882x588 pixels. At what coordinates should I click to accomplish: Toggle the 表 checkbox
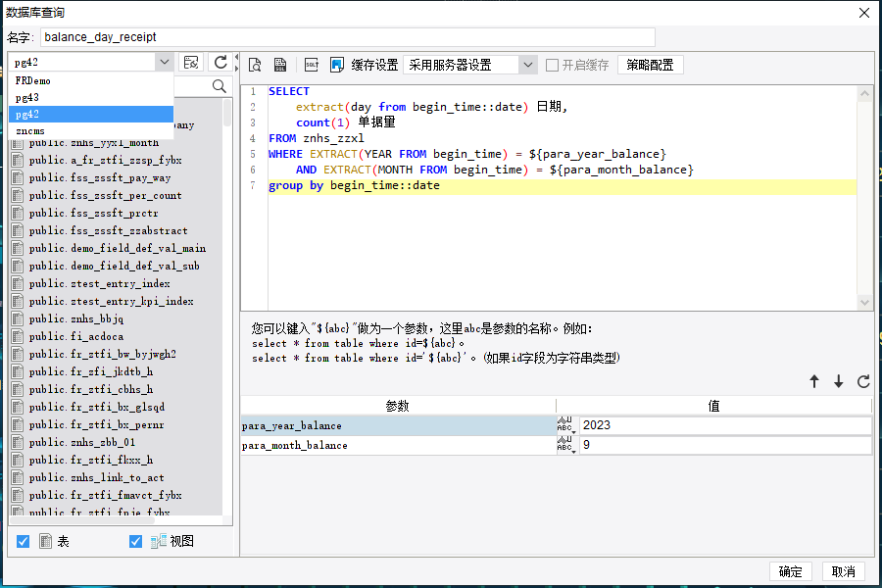(24, 541)
